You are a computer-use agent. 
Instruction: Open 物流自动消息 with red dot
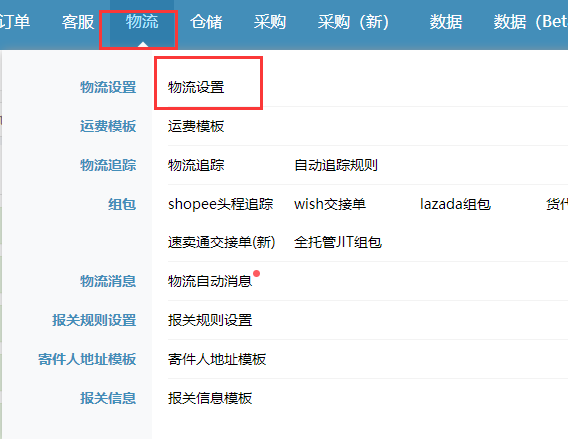coord(210,281)
